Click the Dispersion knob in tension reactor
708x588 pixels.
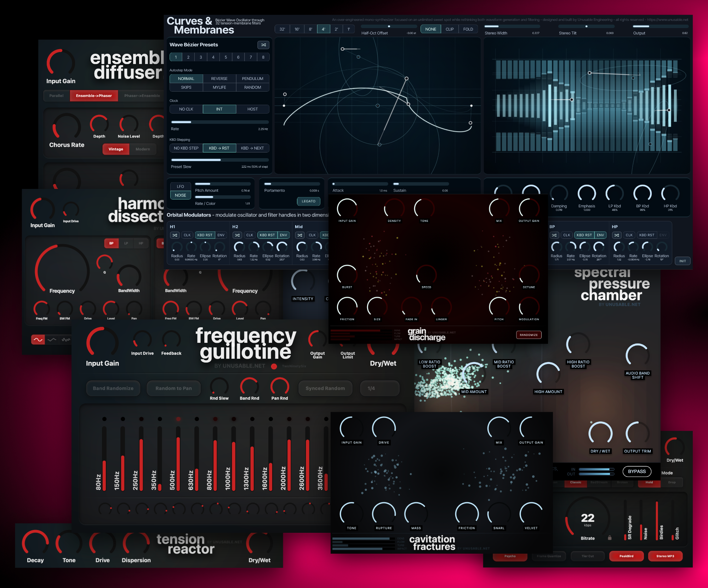(136, 544)
